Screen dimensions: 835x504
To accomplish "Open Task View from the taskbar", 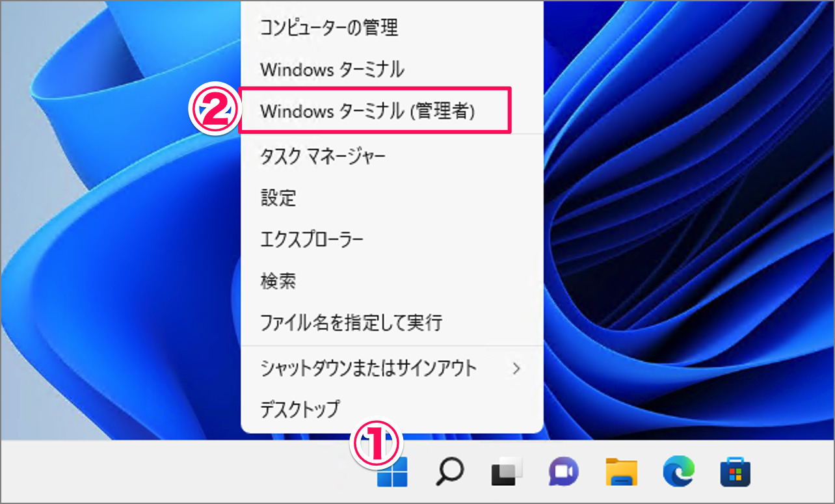I will [x=507, y=471].
